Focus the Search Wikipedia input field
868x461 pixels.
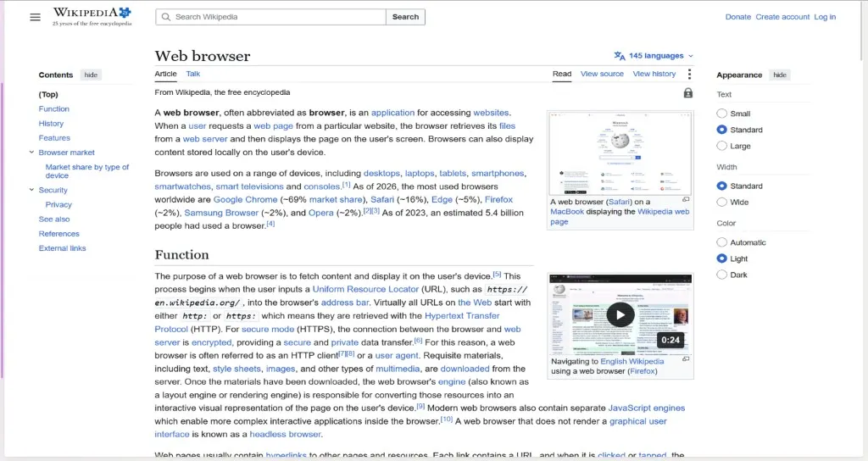[270, 17]
